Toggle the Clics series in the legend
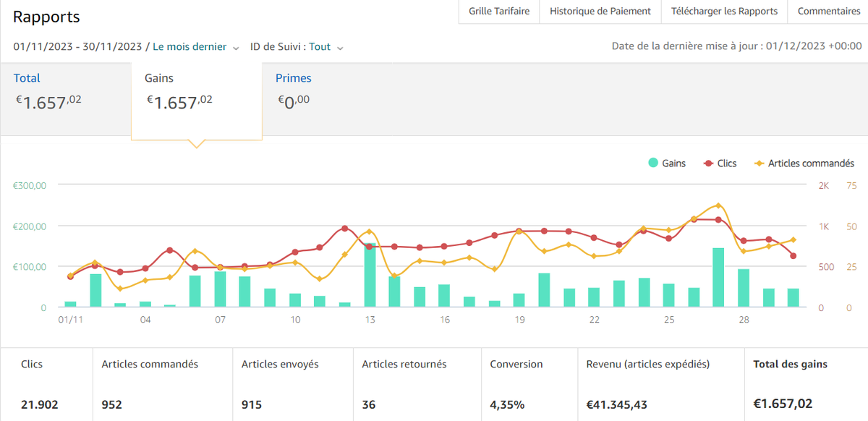 click(x=720, y=163)
